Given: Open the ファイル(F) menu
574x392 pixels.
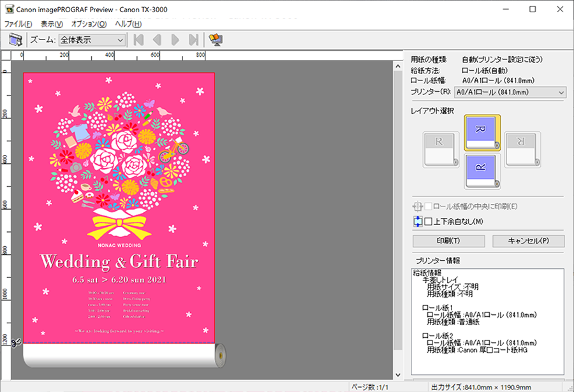Looking at the screenshot, I should [18, 24].
